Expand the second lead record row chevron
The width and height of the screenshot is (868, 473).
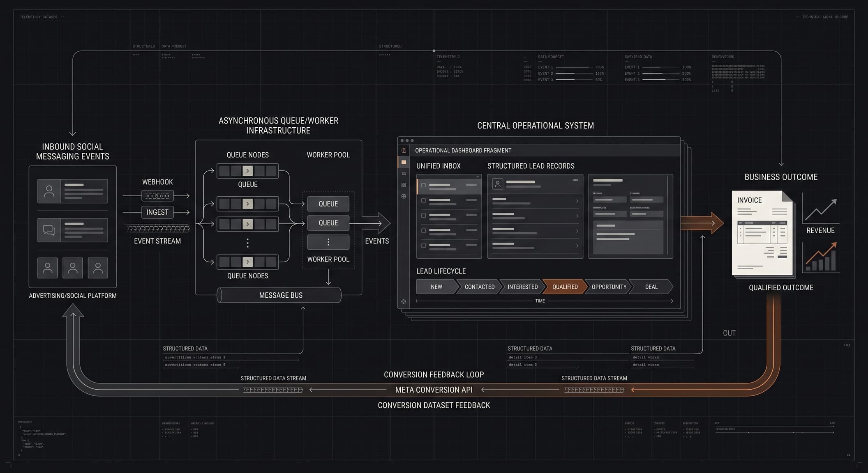577,216
